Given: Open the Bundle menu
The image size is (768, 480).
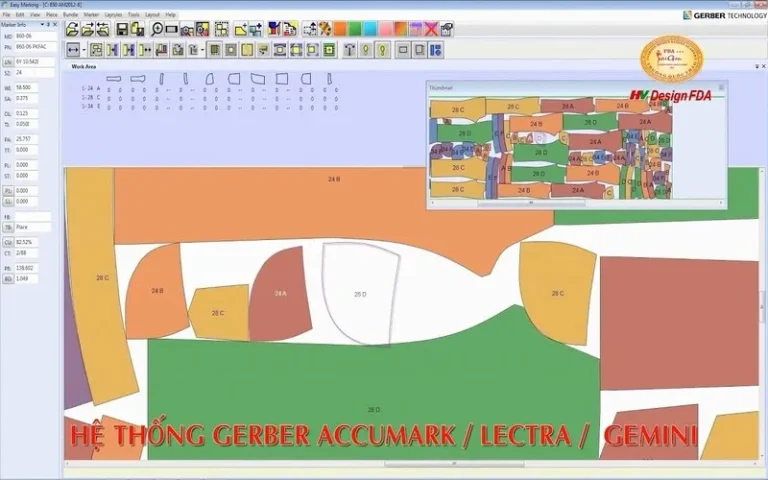Looking at the screenshot, I should pyautogui.click(x=70, y=15).
